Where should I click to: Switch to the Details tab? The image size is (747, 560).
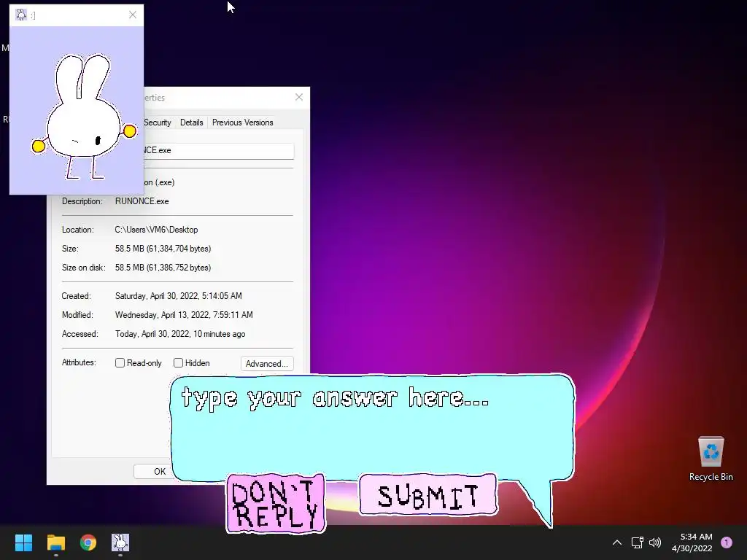[x=192, y=122]
